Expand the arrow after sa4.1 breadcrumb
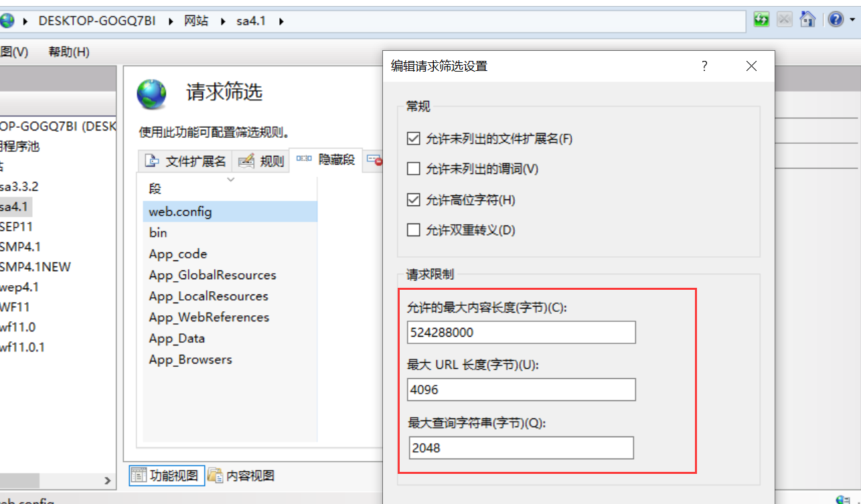 [281, 21]
